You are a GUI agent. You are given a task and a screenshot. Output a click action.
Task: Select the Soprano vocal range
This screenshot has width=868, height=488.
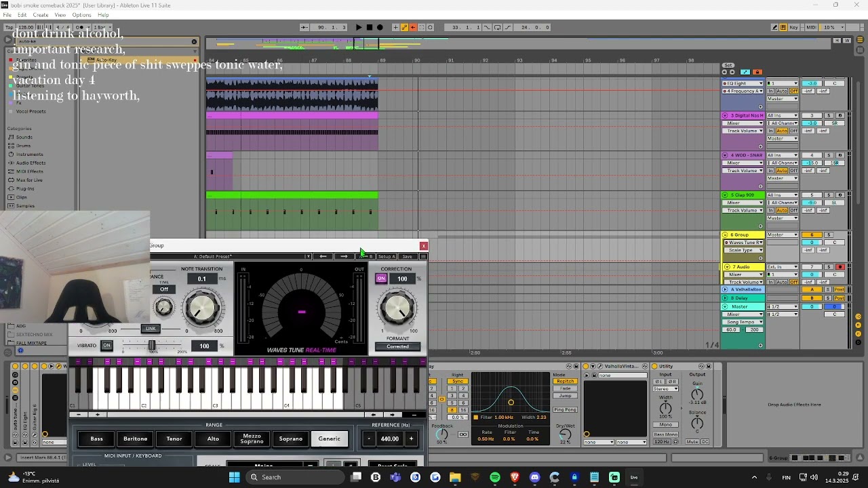(291, 439)
